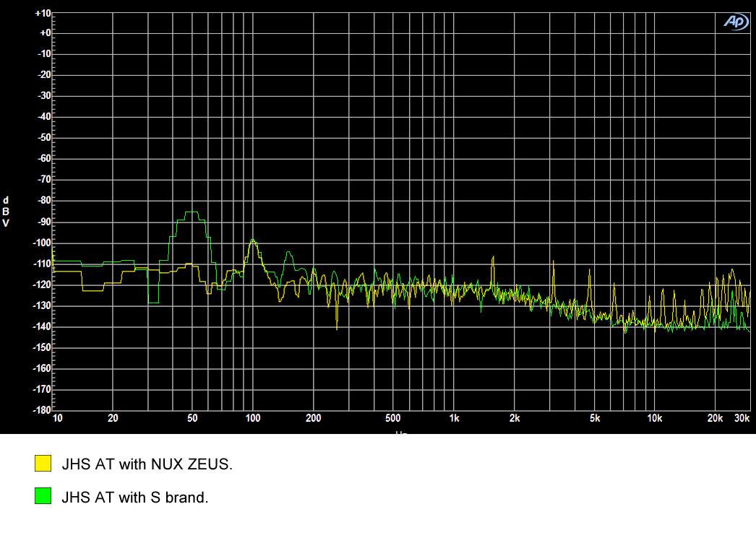Select the 'JHS AT with NUX ZEUS.' legend label
The image size is (756, 538).
tap(147, 464)
